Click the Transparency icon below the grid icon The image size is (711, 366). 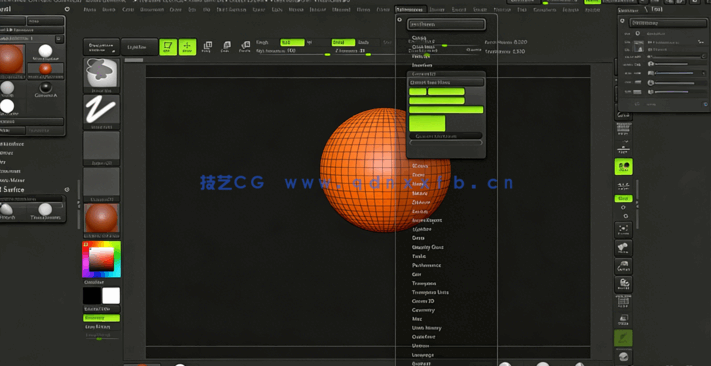623,319
